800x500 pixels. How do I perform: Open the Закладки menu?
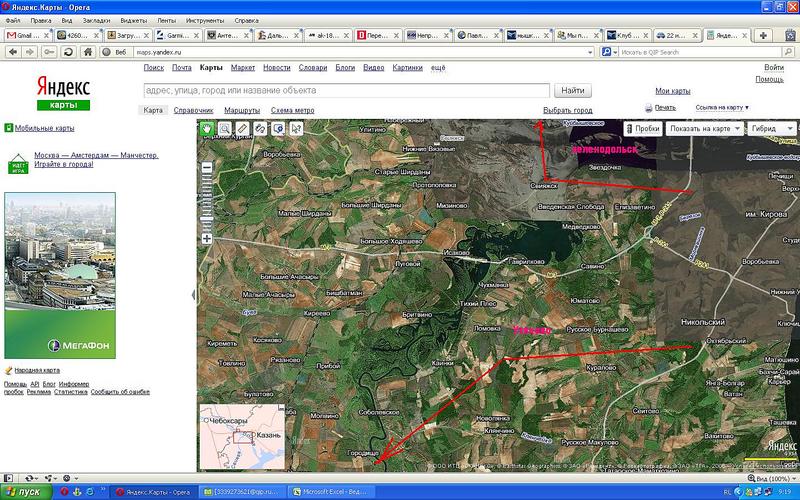tap(96, 20)
